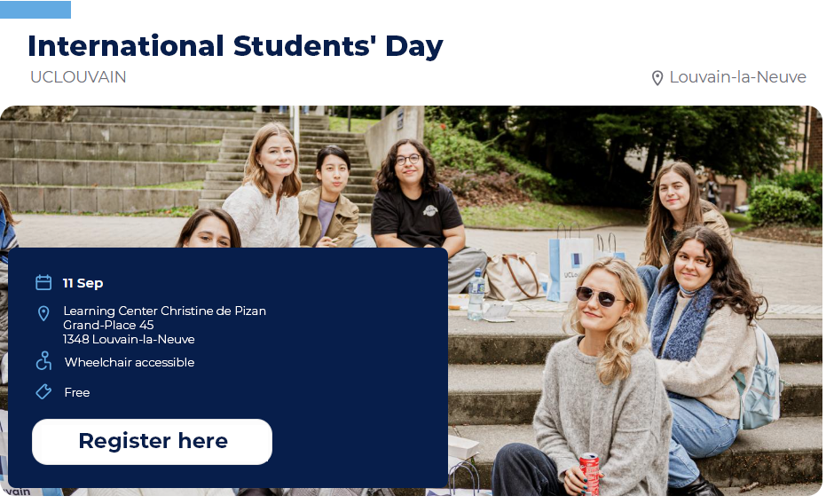Click the Grand-Place 45 address line
The width and height of the screenshot is (826, 504).
pyautogui.click(x=108, y=325)
